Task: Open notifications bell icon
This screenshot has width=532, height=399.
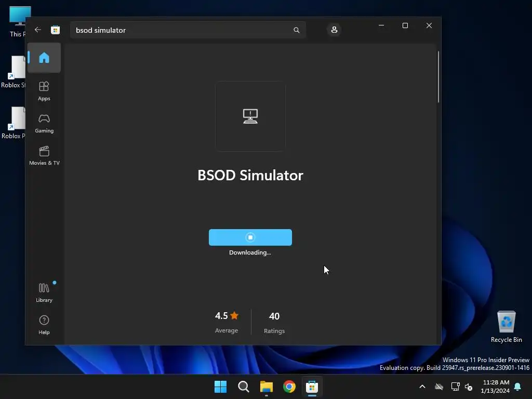Action: [518, 387]
